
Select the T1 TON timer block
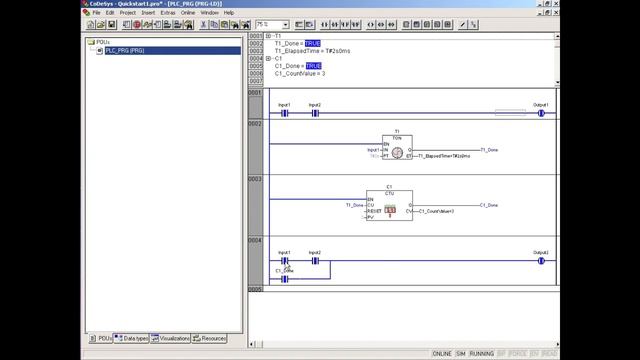(x=397, y=147)
